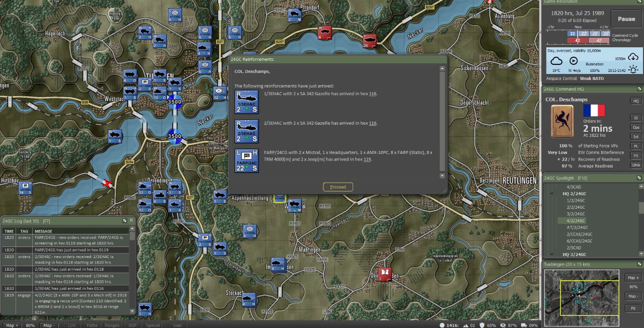Viewport: 644px width, 328px height.
Task: Collapse the HQ 3/24GC tree node
Action: pyautogui.click(x=552, y=255)
